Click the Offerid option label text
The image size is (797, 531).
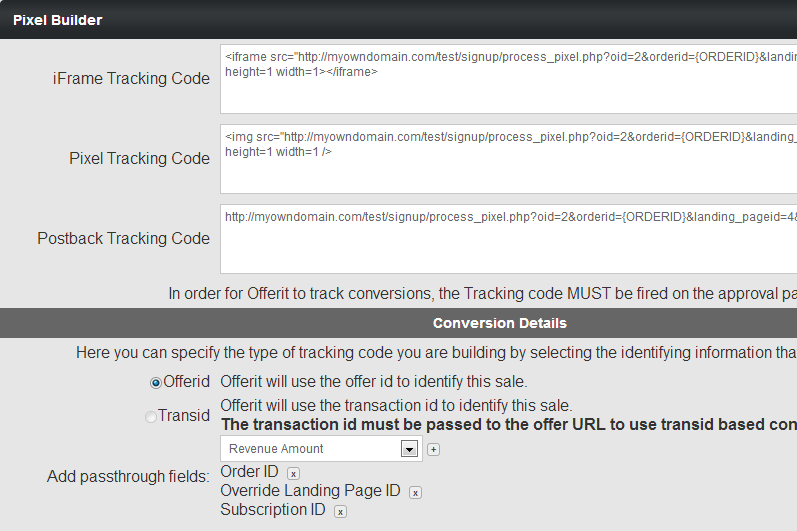pyautogui.click(x=187, y=382)
